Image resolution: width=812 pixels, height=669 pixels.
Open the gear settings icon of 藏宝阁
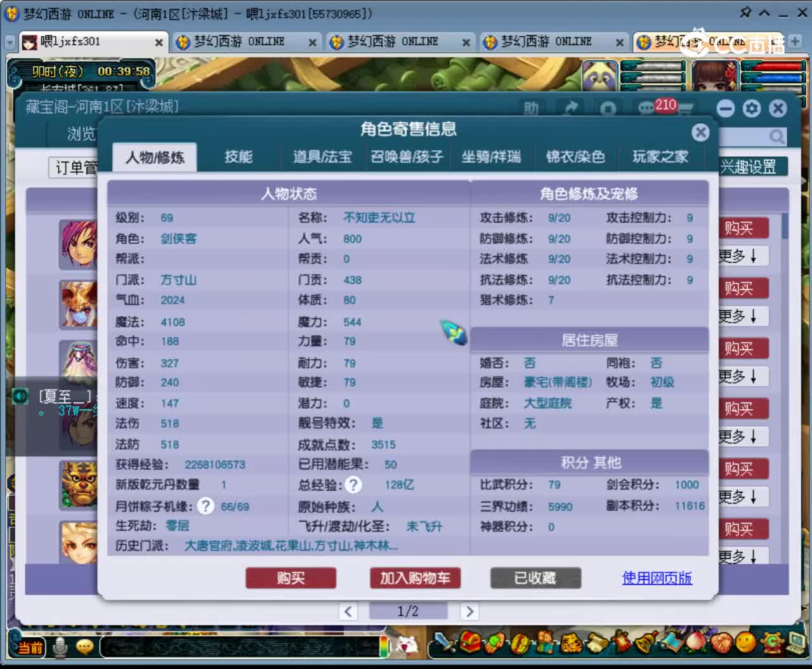752,109
